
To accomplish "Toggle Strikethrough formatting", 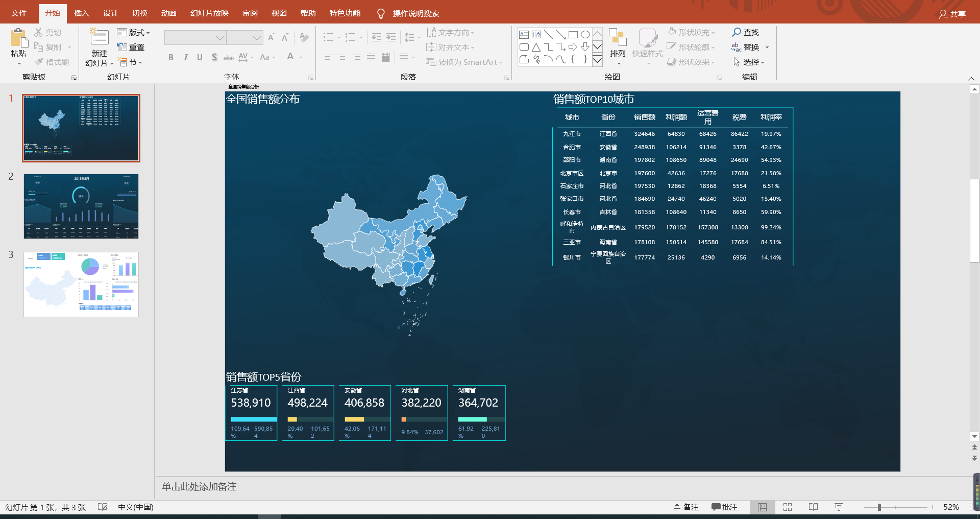I will (229, 57).
